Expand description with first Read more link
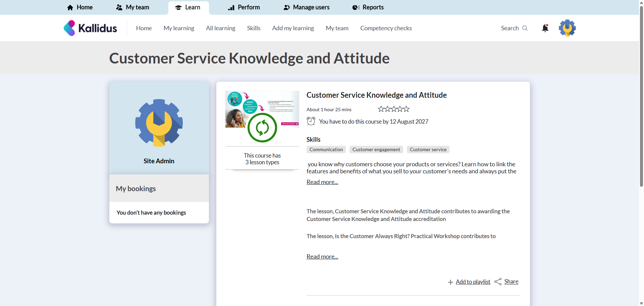644x306 pixels. 322,182
